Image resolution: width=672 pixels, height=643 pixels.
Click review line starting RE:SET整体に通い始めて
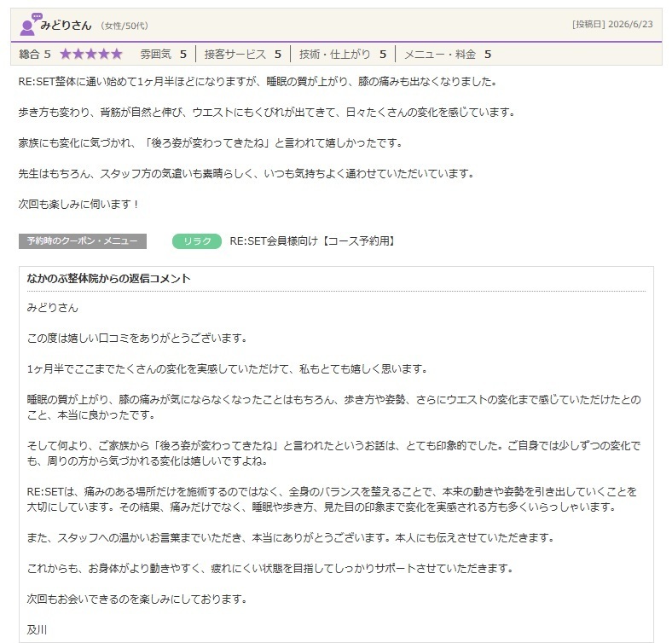(258, 82)
